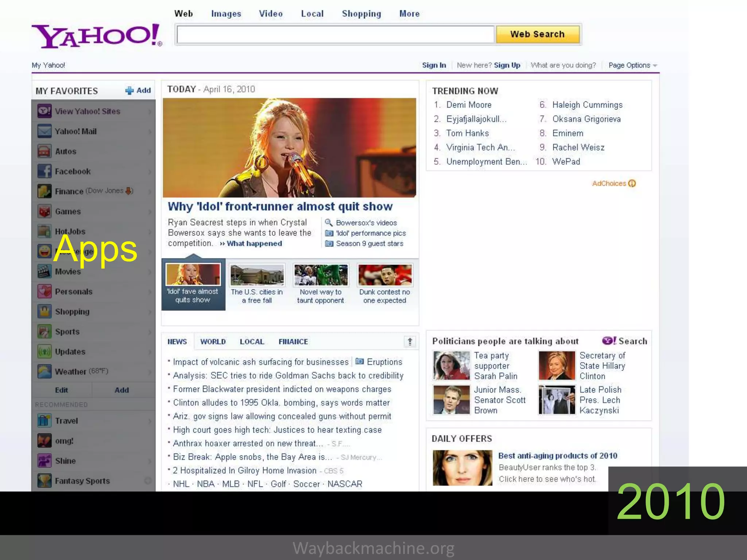The image size is (747, 560).
Task: Open the Shopping bag icon
Action: [44, 312]
